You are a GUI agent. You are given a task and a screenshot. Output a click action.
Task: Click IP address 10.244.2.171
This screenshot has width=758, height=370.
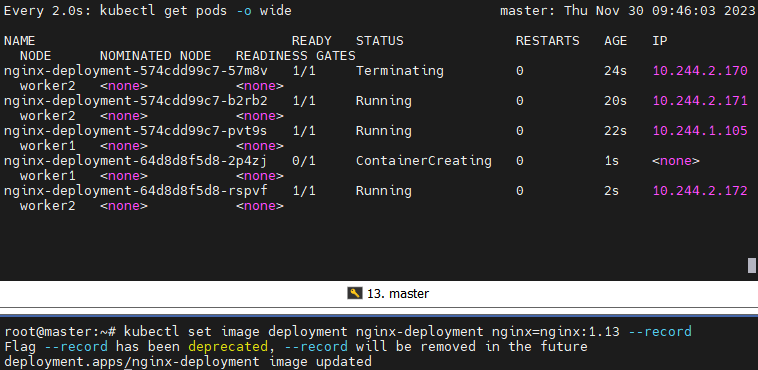pos(700,101)
